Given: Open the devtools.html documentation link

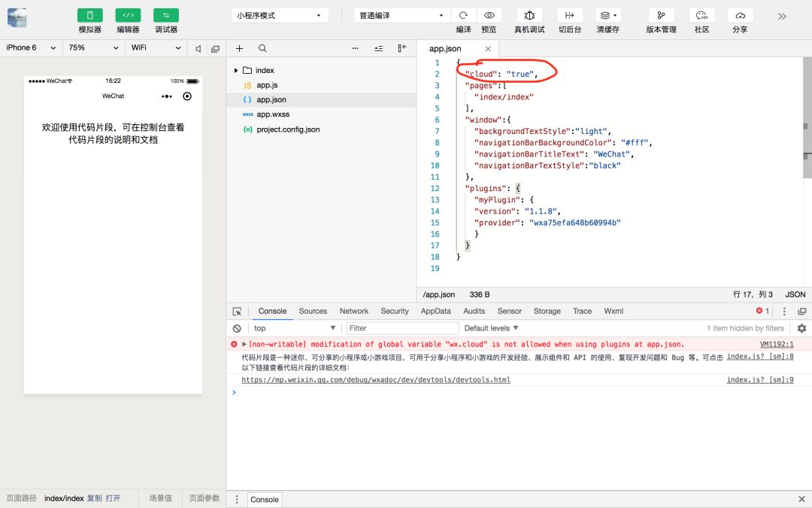Looking at the screenshot, I should pos(376,380).
